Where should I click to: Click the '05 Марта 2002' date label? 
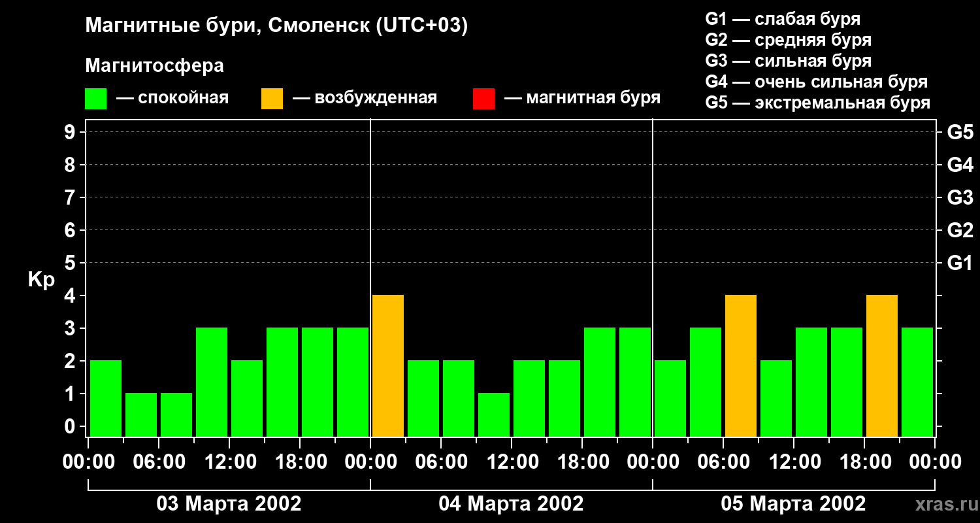click(x=793, y=503)
